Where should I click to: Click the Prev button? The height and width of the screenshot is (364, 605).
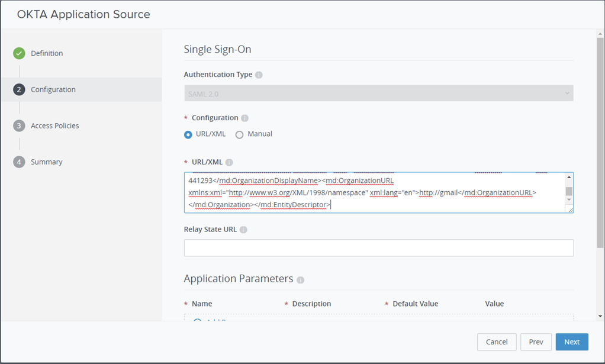[536, 342]
